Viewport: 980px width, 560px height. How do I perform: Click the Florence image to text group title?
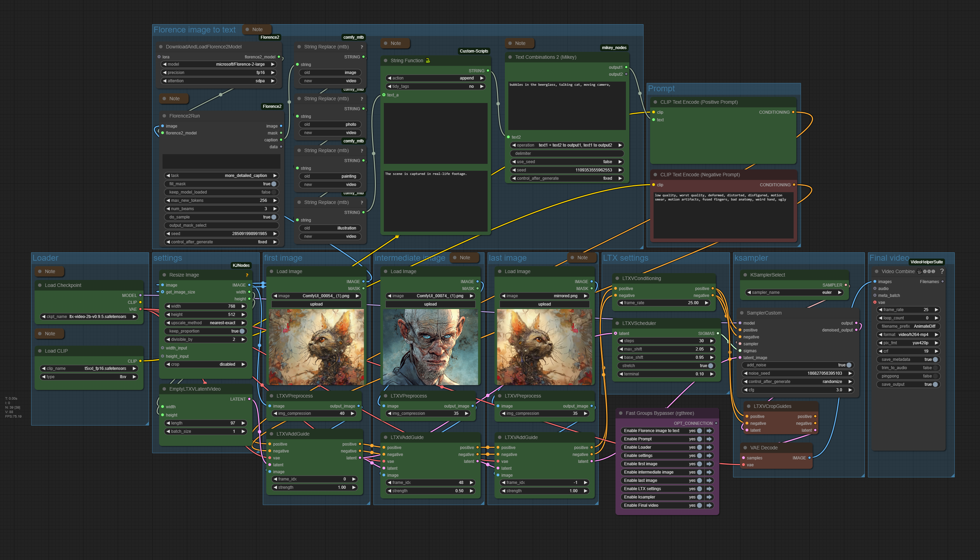click(x=194, y=30)
